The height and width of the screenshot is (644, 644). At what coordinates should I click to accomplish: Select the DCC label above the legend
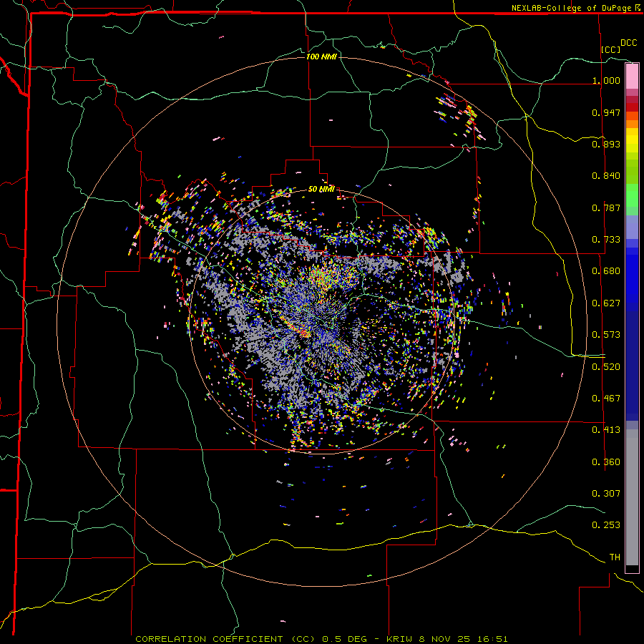pyautogui.click(x=628, y=43)
